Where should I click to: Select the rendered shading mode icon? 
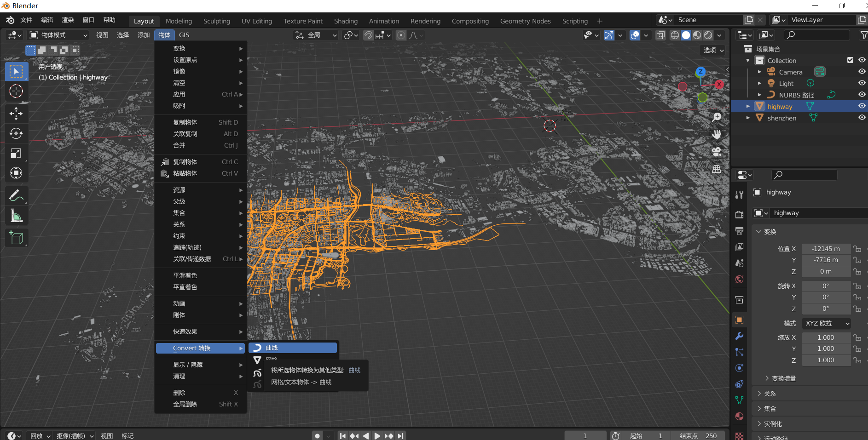point(709,35)
